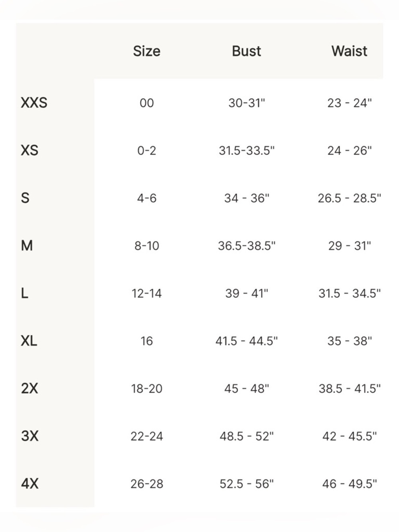
Task: Select the 3X row label
Action: [30, 436]
